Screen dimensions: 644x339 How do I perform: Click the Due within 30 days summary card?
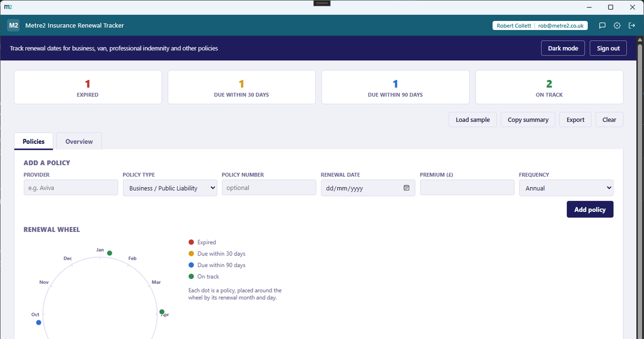click(241, 87)
